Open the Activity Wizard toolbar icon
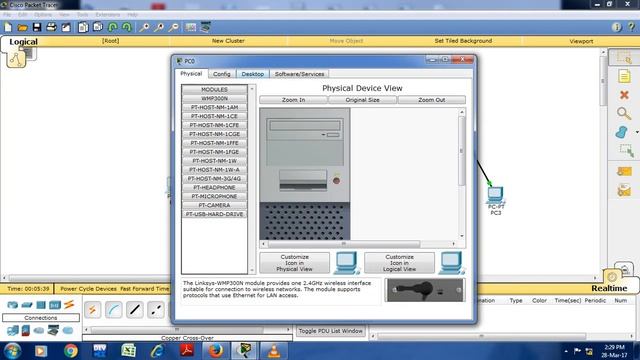The height and width of the screenshot is (360, 640). tap(66, 27)
